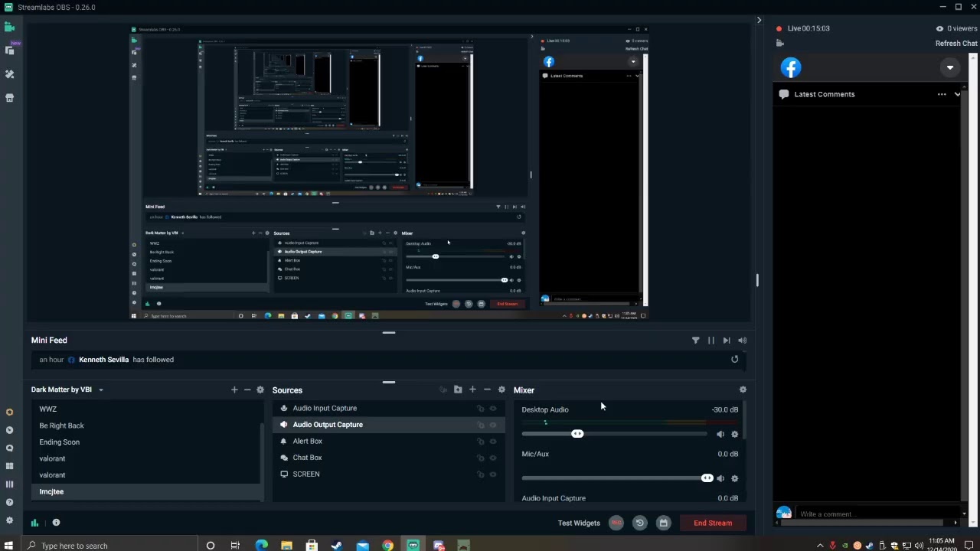Open Settings gear at sidebar bottom
The width and height of the screenshot is (980, 551).
coord(9,520)
